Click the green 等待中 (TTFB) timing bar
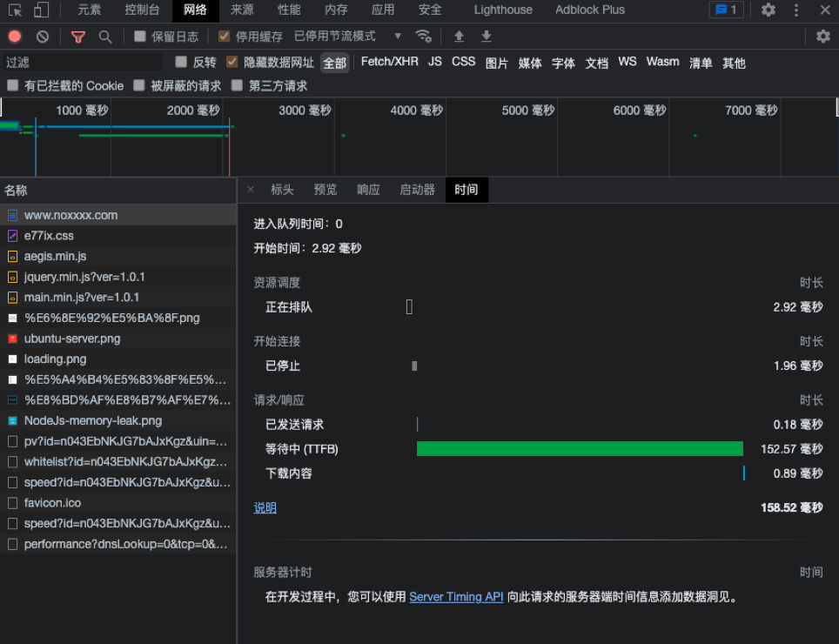 [580, 449]
